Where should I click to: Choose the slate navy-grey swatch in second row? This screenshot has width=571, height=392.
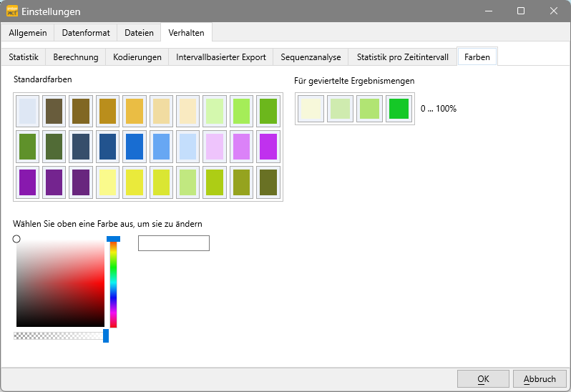[80, 147]
